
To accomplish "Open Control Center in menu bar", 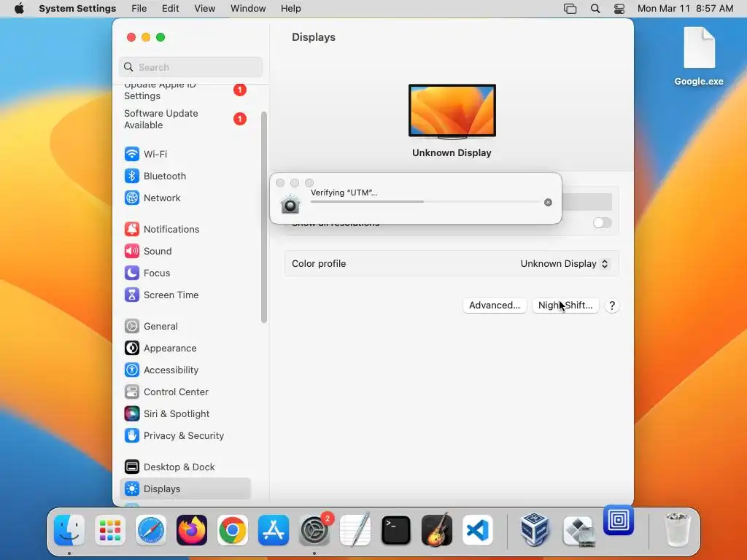I will tap(619, 9).
